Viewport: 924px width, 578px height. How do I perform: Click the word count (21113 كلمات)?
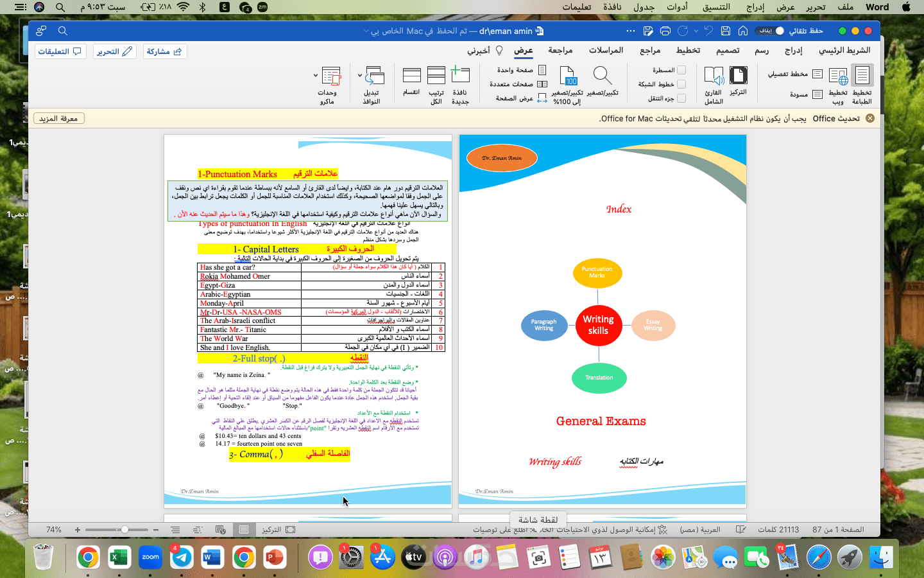pyautogui.click(x=778, y=530)
